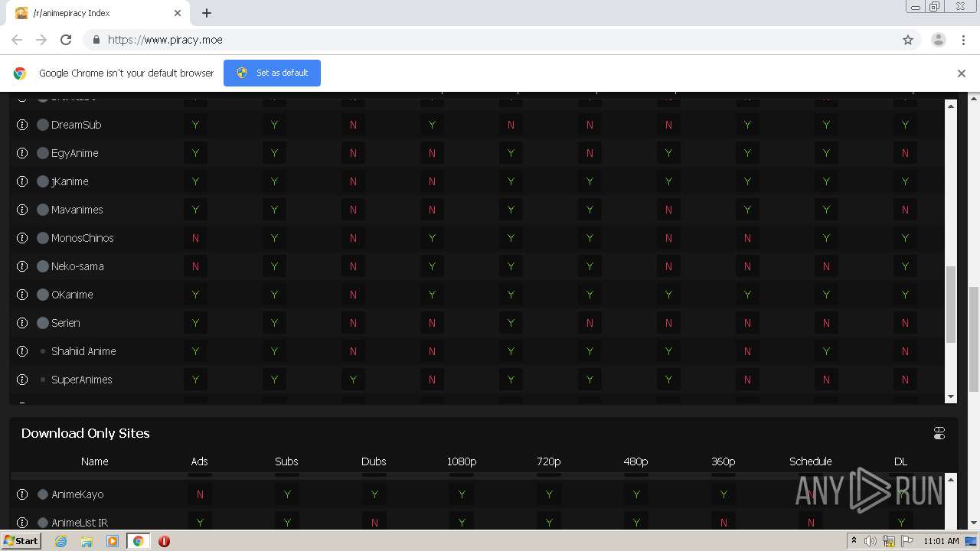Open info icon for MonosChinos row
Image resolution: width=980 pixels, height=551 pixels.
click(22, 238)
